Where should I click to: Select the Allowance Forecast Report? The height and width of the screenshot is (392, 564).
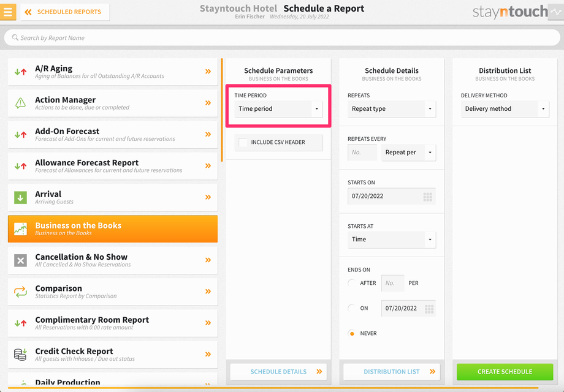113,166
